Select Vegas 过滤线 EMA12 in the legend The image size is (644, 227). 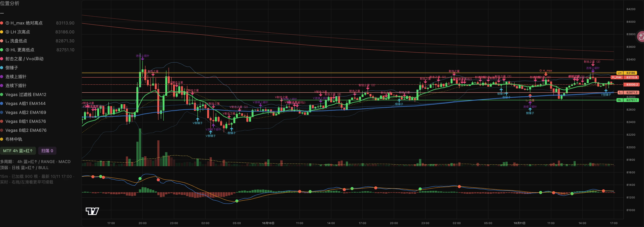coord(23,94)
